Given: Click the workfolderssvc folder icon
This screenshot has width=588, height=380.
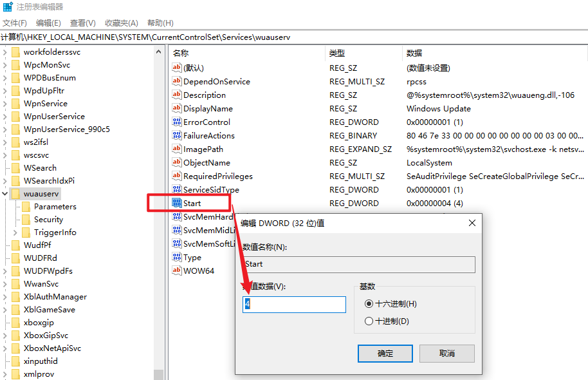Looking at the screenshot, I should click(15, 52).
